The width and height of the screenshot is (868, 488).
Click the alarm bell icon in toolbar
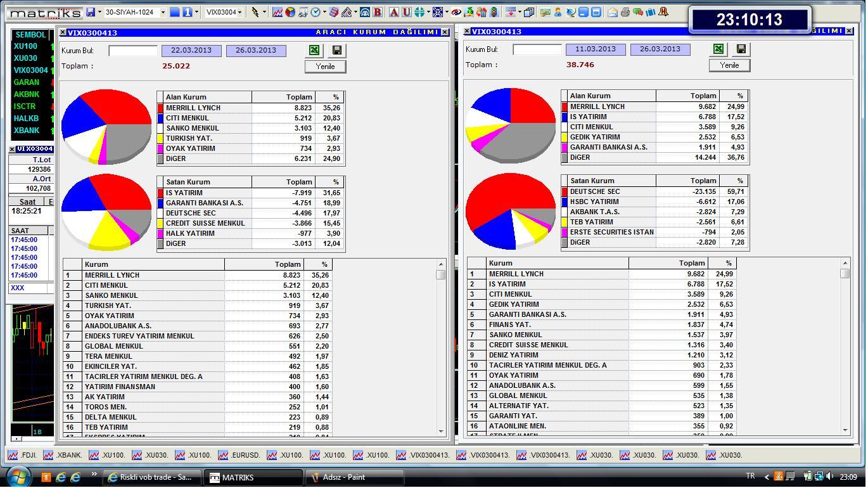coord(663,12)
